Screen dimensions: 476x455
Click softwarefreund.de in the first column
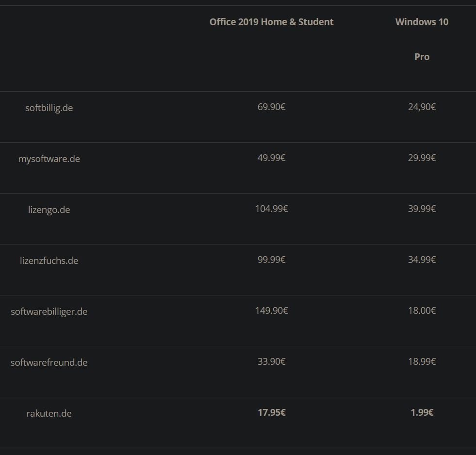[49, 362]
